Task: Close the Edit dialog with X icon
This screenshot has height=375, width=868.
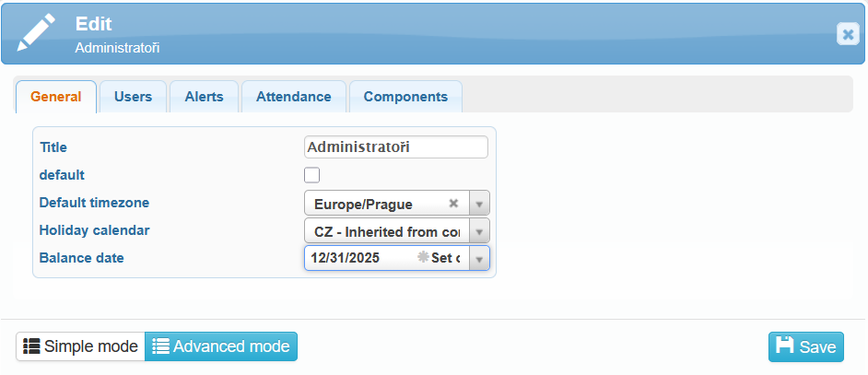Action: [848, 34]
